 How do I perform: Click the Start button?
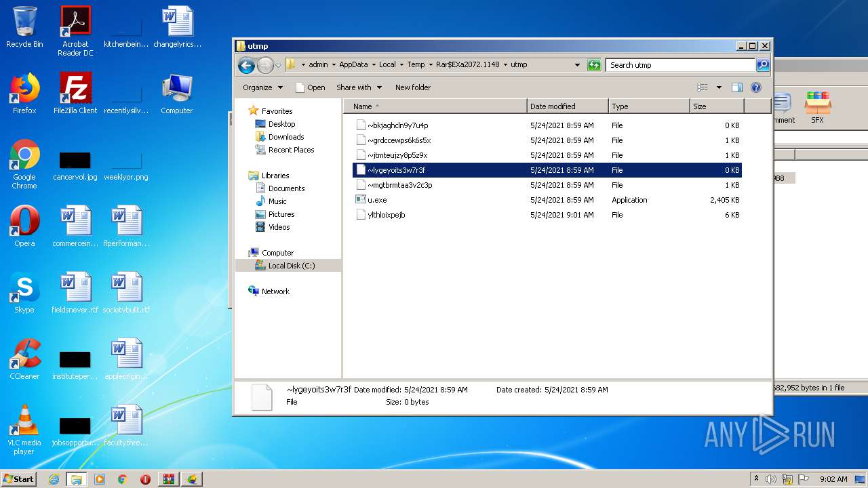pos(19,479)
